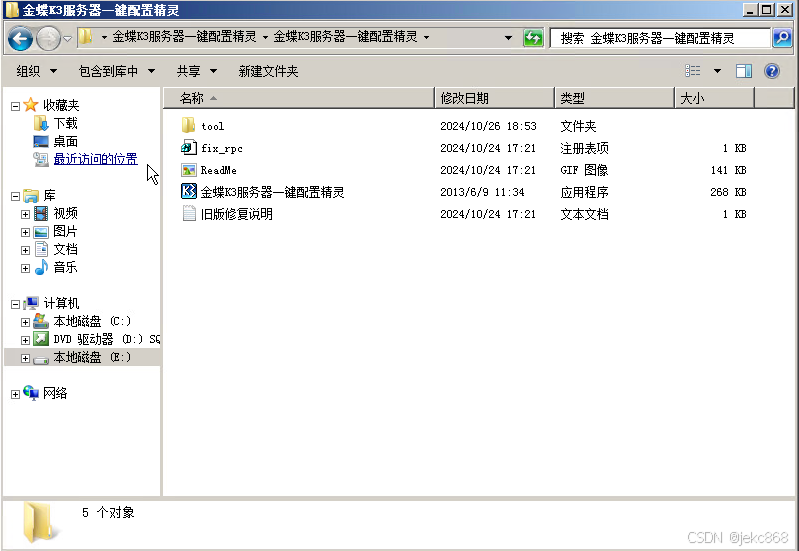
Task: Open the recent pages dropdown beside Forward
Action: [x=67, y=38]
